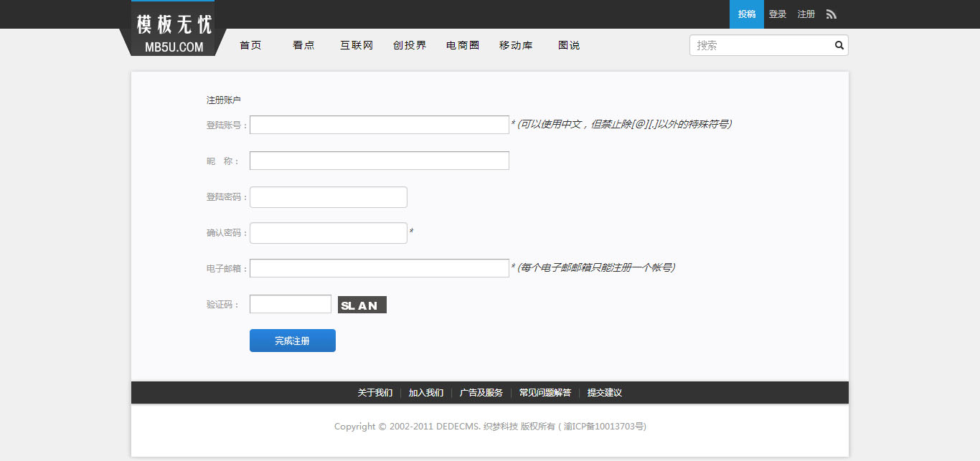The width and height of the screenshot is (980, 461).
Task: Click the SLAN captcha image
Action: tap(362, 305)
